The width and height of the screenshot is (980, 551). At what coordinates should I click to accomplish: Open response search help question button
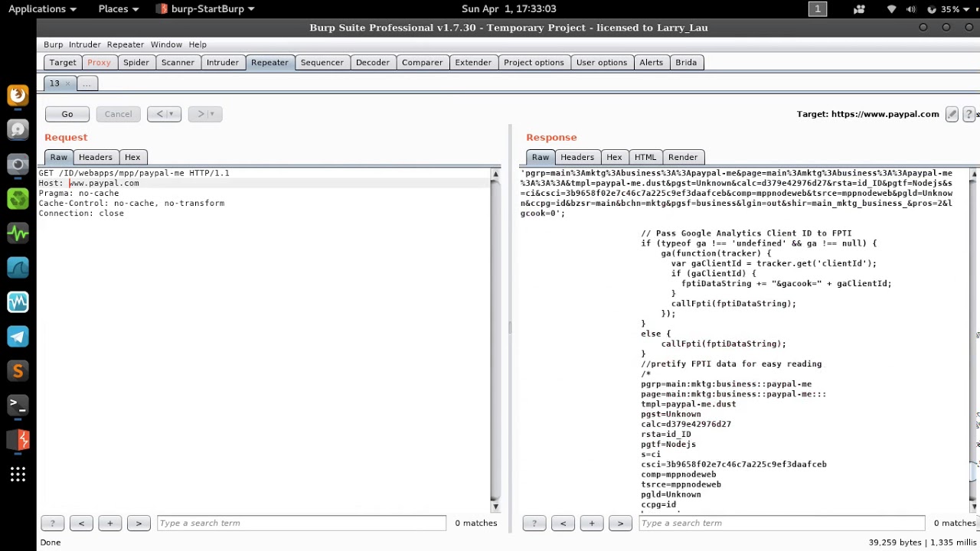534,523
